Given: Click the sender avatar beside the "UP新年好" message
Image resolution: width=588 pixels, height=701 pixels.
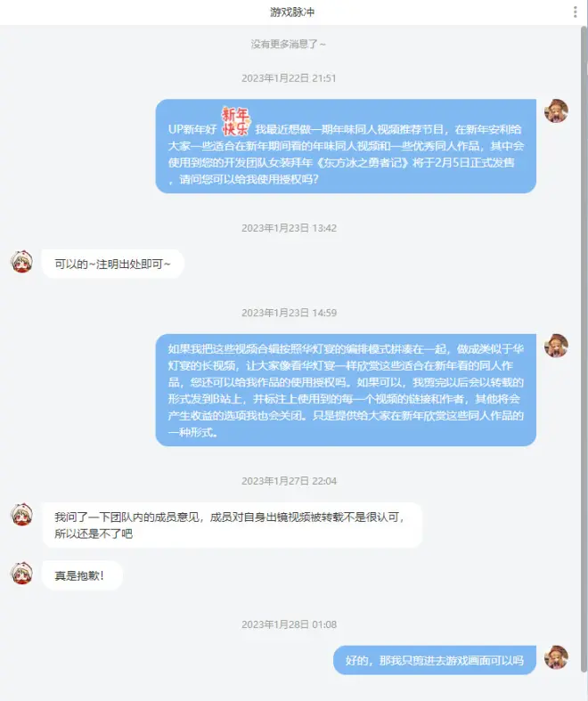Looking at the screenshot, I should tap(556, 110).
